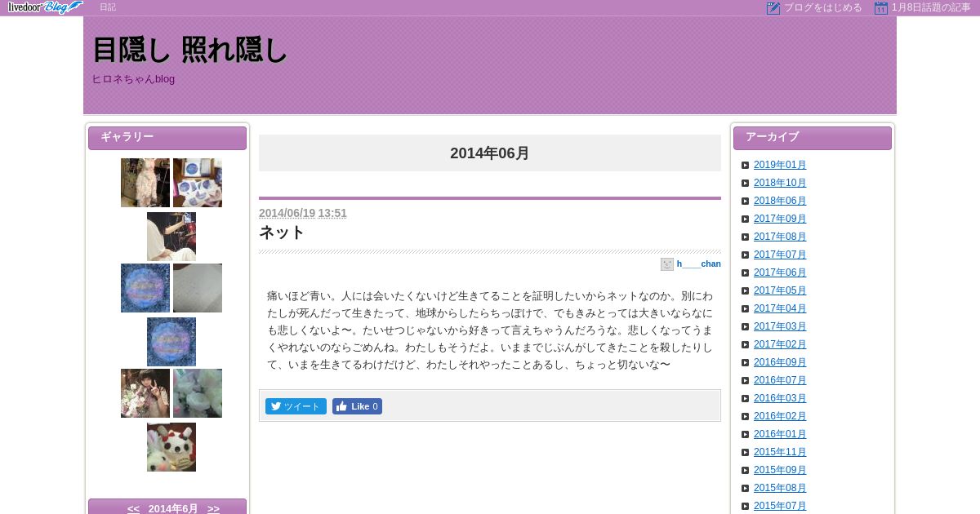Image resolution: width=980 pixels, height=514 pixels.
Task: Click the calendar icon beside 1月8日話題の記事
Action: point(881,8)
